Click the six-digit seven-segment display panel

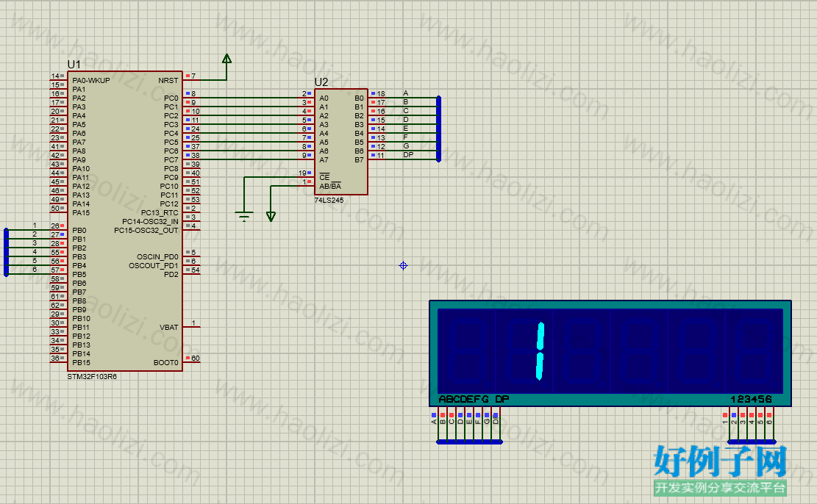click(x=610, y=353)
